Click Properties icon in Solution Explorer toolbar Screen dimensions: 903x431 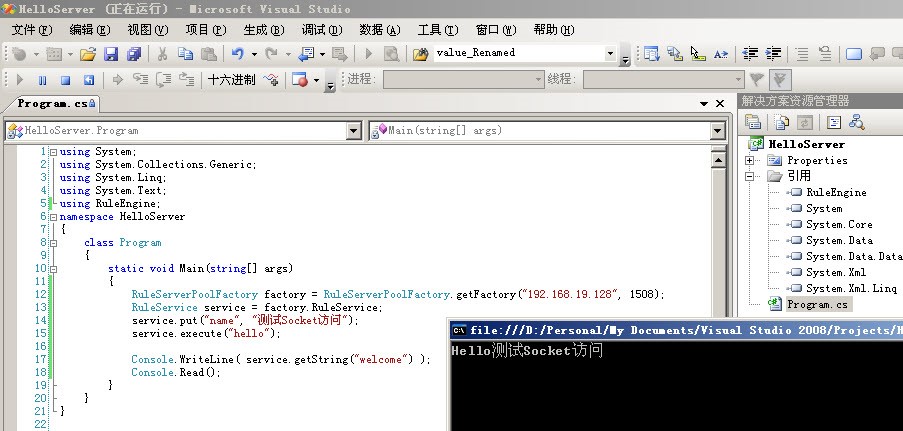[753, 122]
